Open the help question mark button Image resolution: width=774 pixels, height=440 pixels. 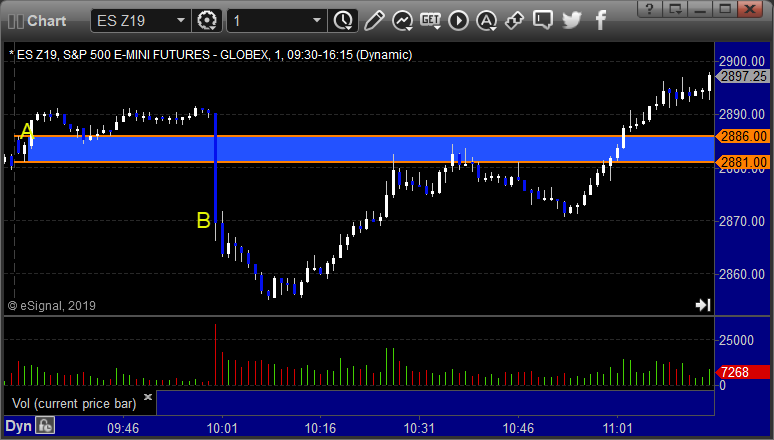[650, 9]
